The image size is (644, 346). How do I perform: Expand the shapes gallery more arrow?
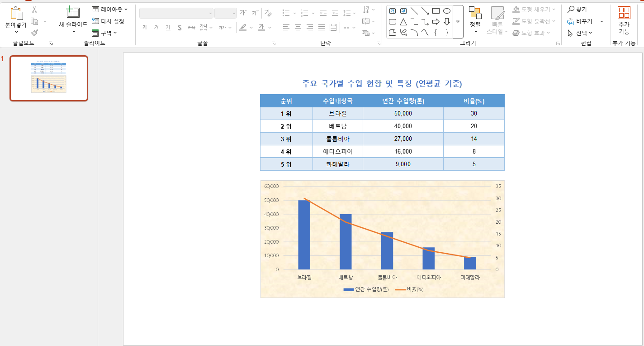pyautogui.click(x=458, y=21)
